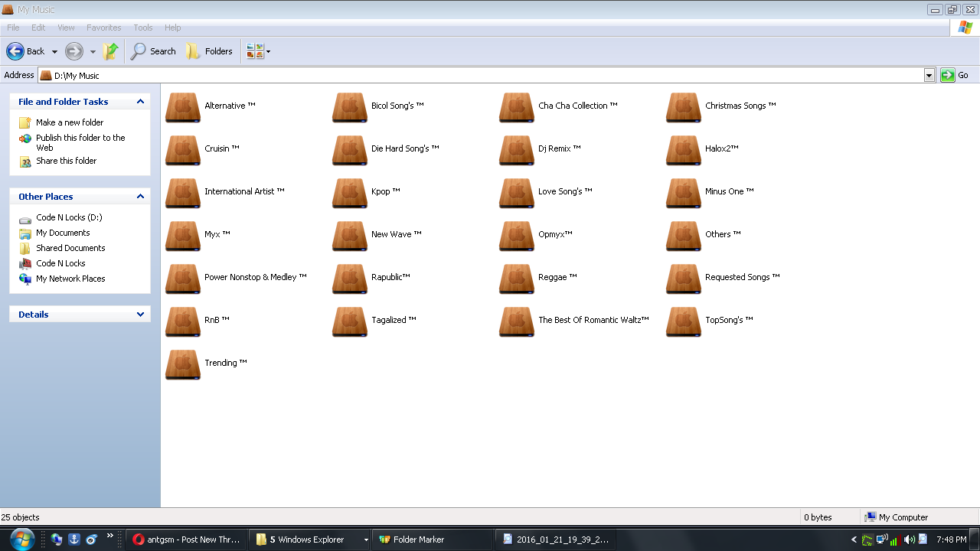Image resolution: width=980 pixels, height=551 pixels.
Task: Expand the address bar dropdown
Action: click(x=929, y=75)
